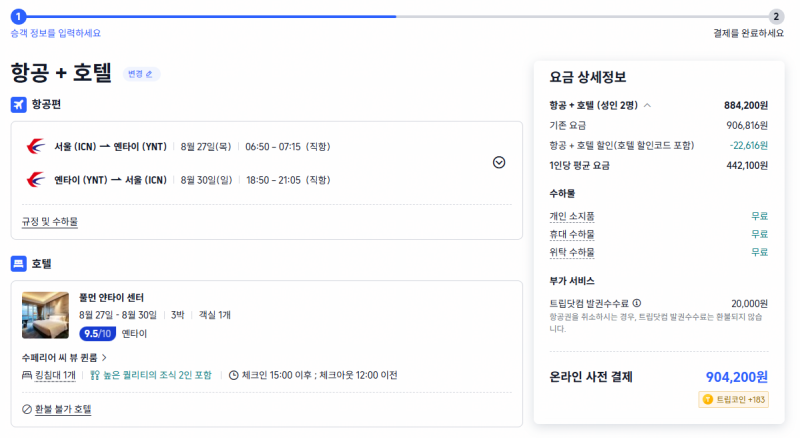Viewport: 800px width, 438px height.
Task: Click the 트립코인 +183 badge
Action: (x=733, y=399)
